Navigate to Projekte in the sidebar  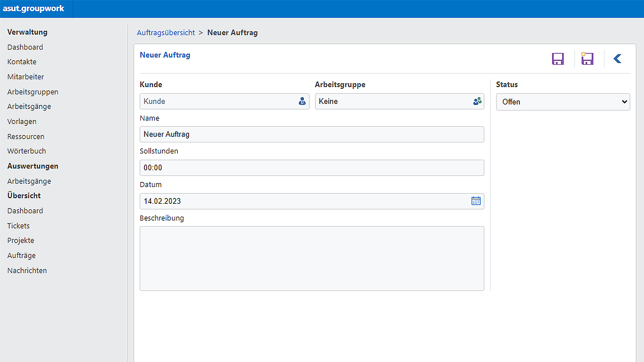[x=21, y=241]
